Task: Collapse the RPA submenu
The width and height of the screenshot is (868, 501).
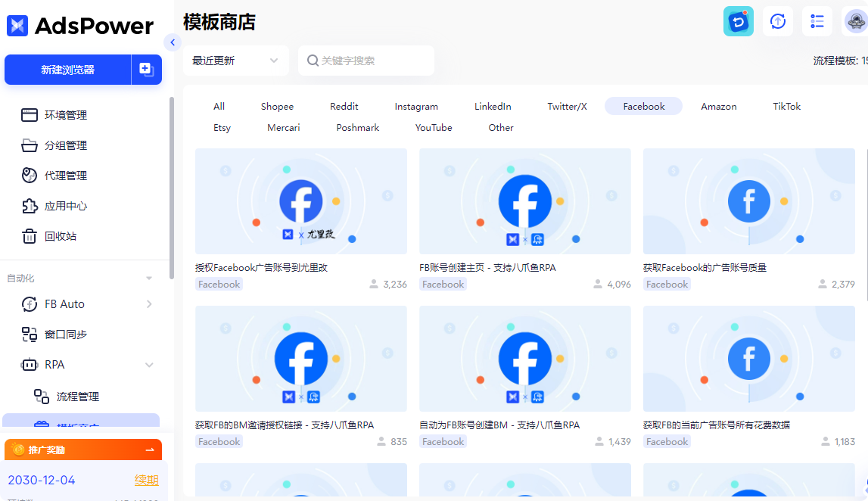Action: pos(149,365)
